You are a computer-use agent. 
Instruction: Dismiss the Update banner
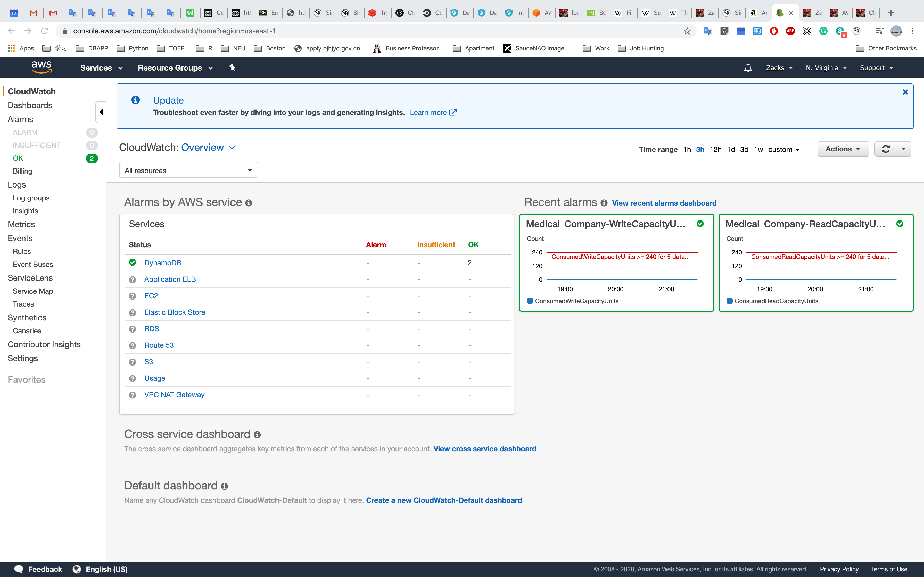[905, 92]
